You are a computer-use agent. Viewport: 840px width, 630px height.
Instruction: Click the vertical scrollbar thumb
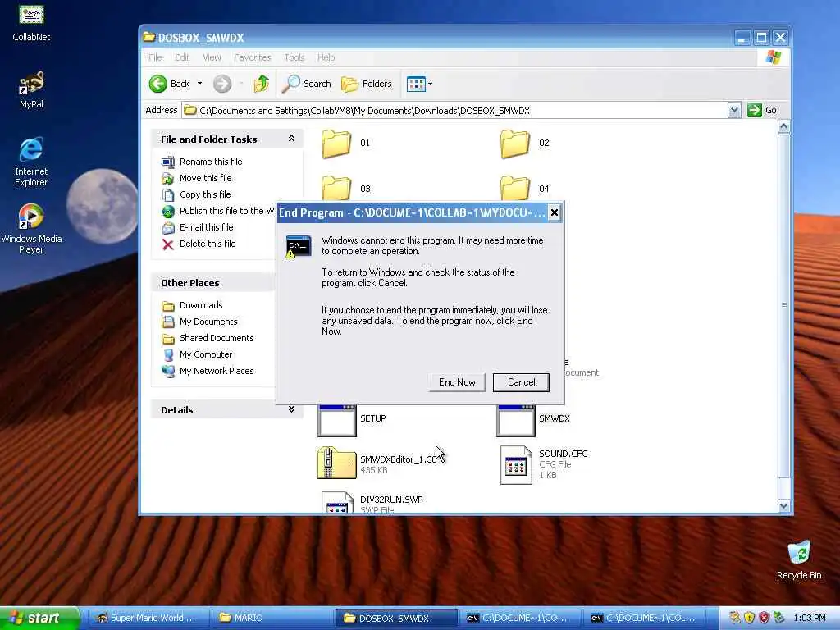click(783, 305)
